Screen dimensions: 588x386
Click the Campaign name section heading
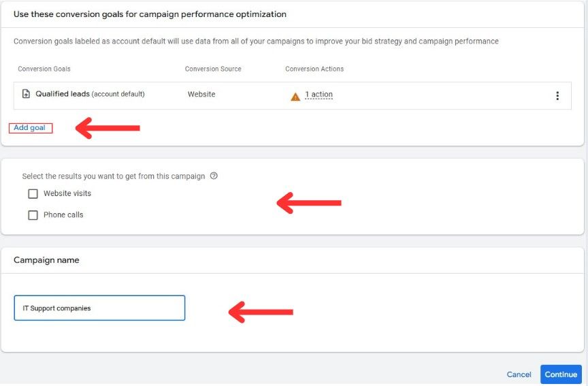click(46, 260)
